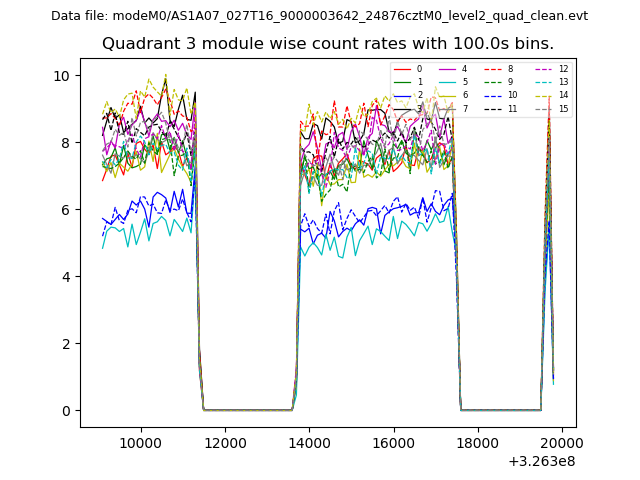
Task: Select the gray line legend entry for module 7
Action: [447, 108]
